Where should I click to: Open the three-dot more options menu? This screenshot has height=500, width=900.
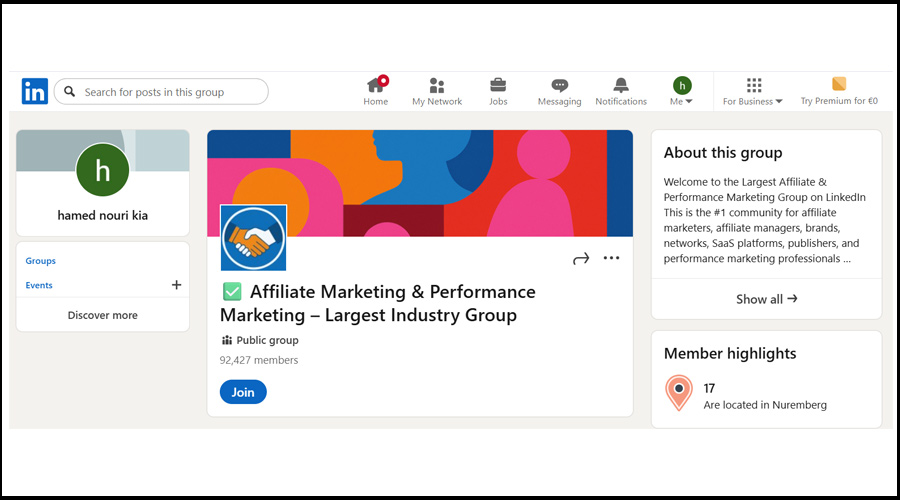pyautogui.click(x=611, y=258)
